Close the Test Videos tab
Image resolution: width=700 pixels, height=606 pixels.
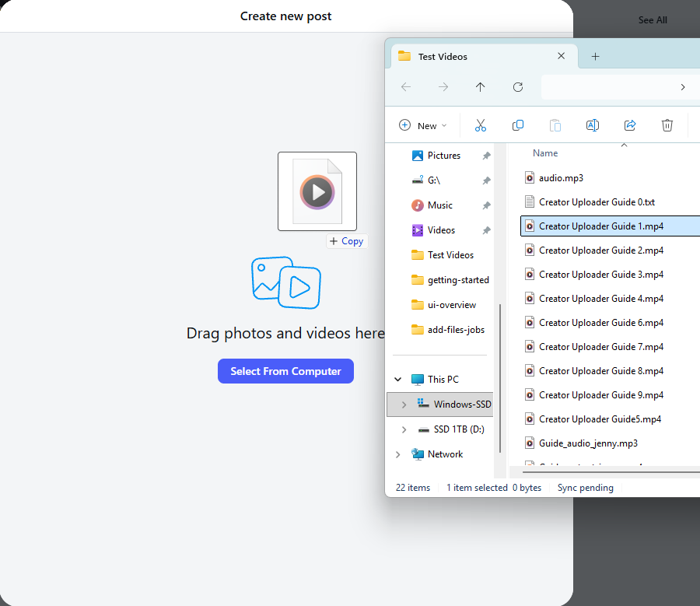pyautogui.click(x=561, y=56)
